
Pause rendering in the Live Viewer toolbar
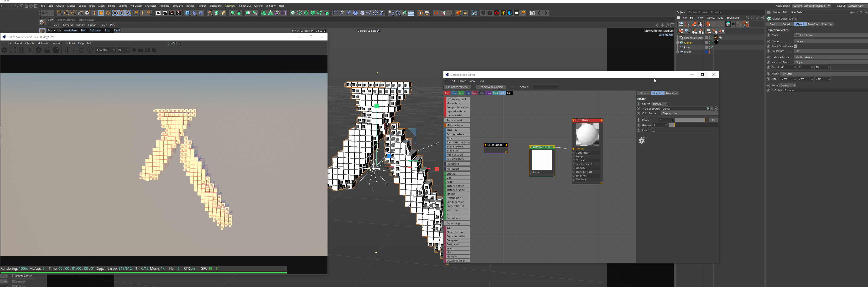pyautogui.click(x=21, y=50)
